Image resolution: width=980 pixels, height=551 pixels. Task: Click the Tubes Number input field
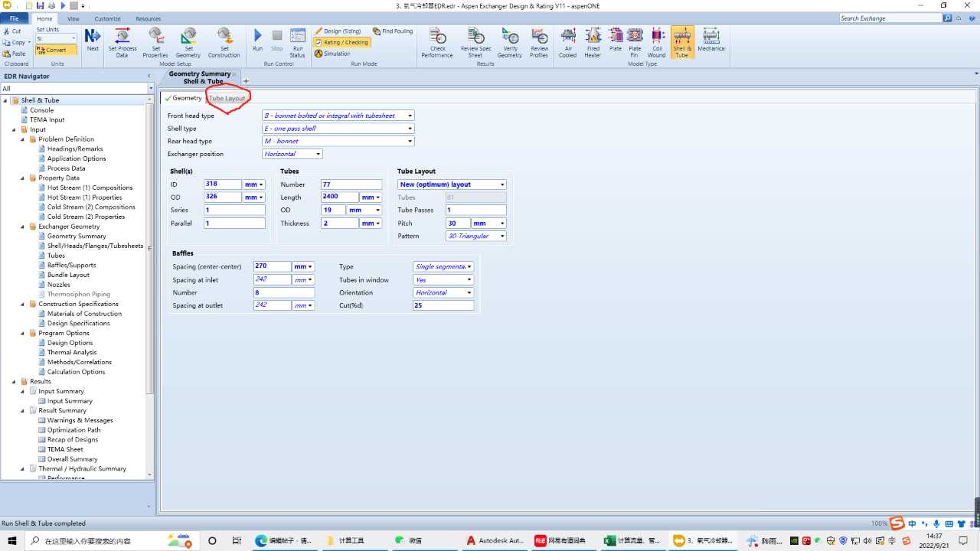[351, 184]
